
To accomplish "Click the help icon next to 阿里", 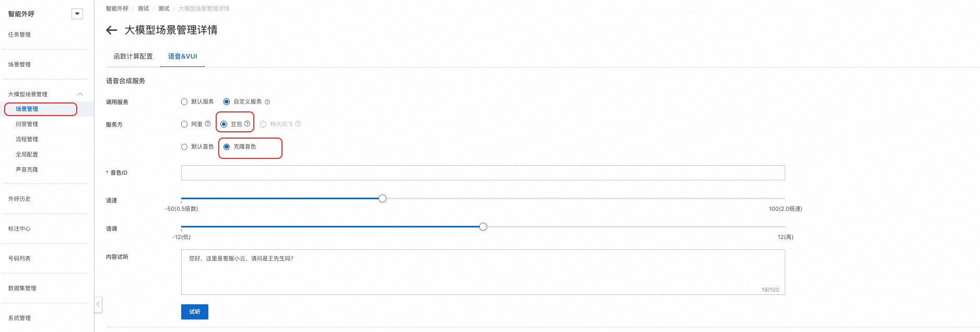I will [x=208, y=124].
